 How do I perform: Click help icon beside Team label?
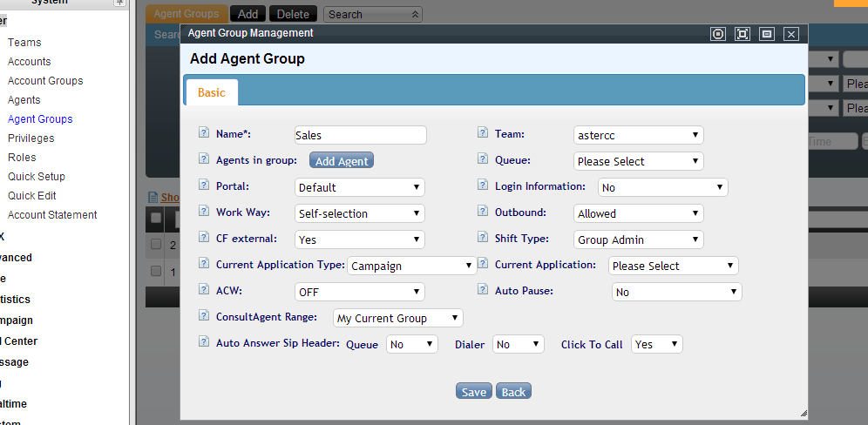[x=482, y=133]
